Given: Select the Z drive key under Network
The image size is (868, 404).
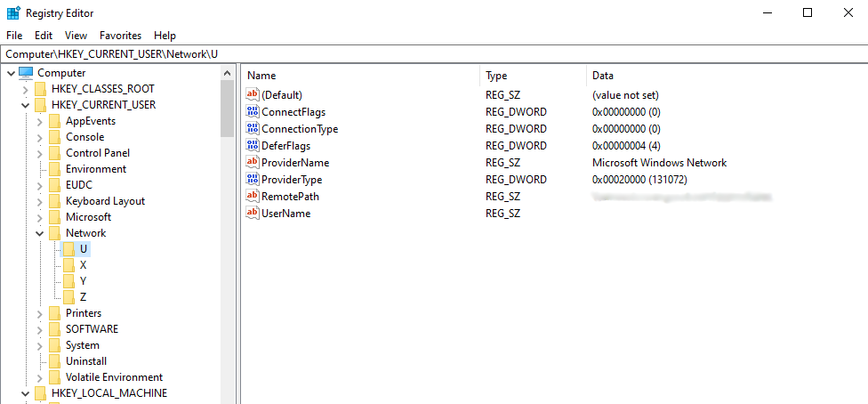Looking at the screenshot, I should pos(83,297).
